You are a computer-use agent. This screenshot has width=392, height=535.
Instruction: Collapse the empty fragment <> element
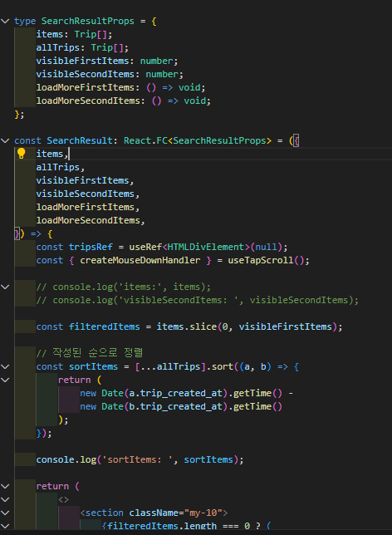(x=5, y=500)
